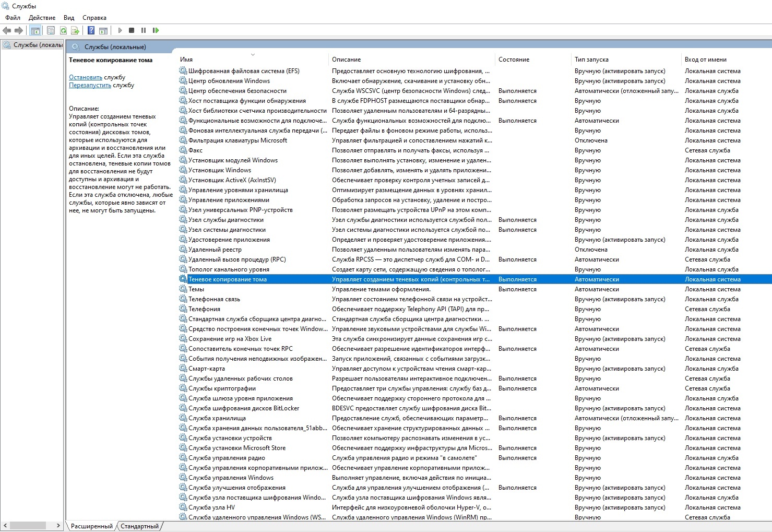The width and height of the screenshot is (772, 532).
Task: Click gear icon beside Телефония service
Action: (183, 309)
